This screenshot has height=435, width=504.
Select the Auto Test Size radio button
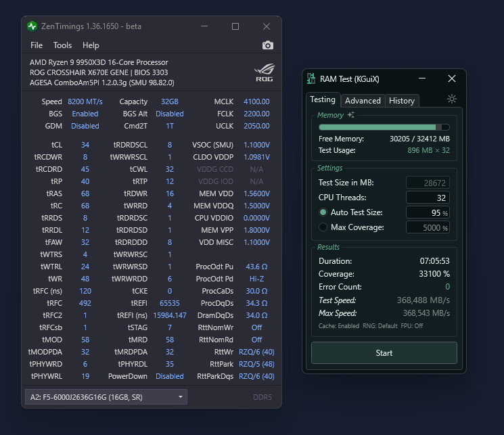323,212
